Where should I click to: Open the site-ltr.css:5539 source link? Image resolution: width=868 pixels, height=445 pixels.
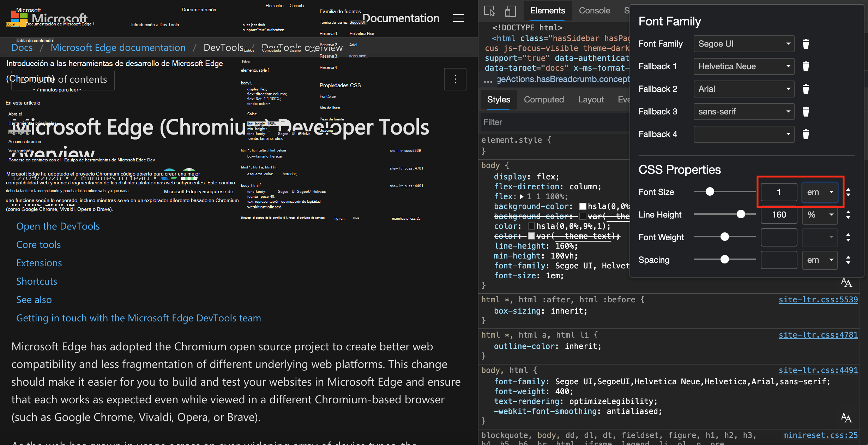[818, 299]
